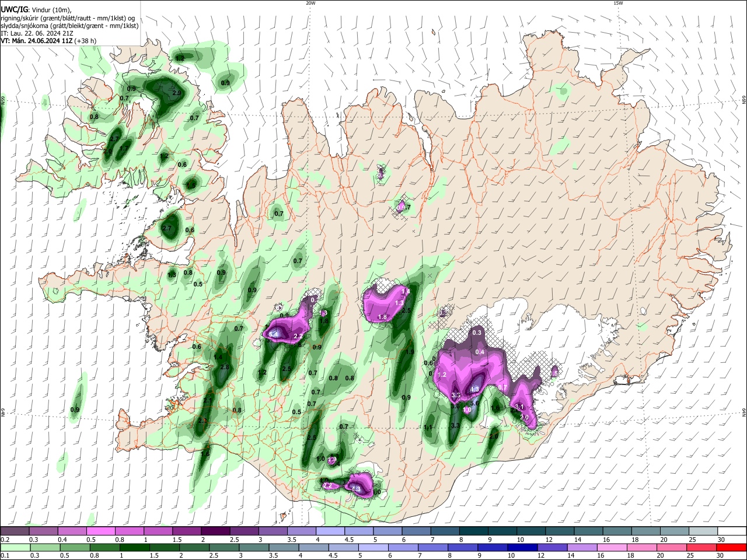This screenshot has width=747, height=560.
Task: Click the 'UWC/IG: Vindur (10m)' title text
Action: click(36, 10)
